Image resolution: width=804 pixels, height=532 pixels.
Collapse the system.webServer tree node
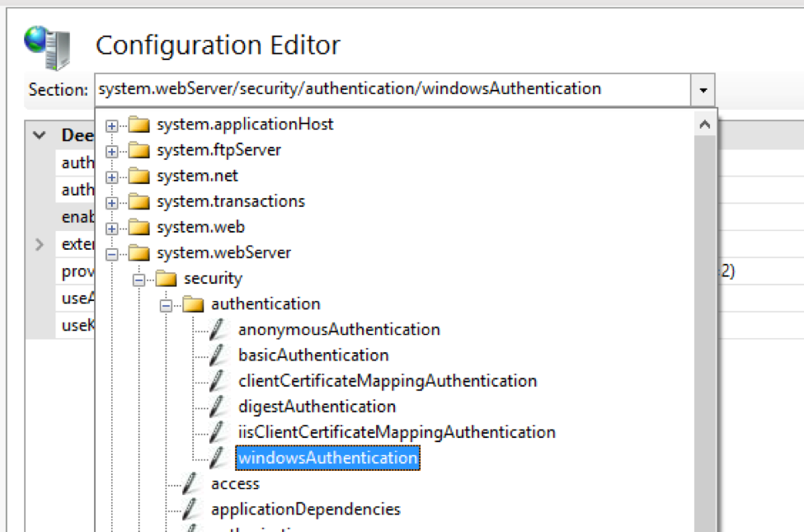pos(111,253)
